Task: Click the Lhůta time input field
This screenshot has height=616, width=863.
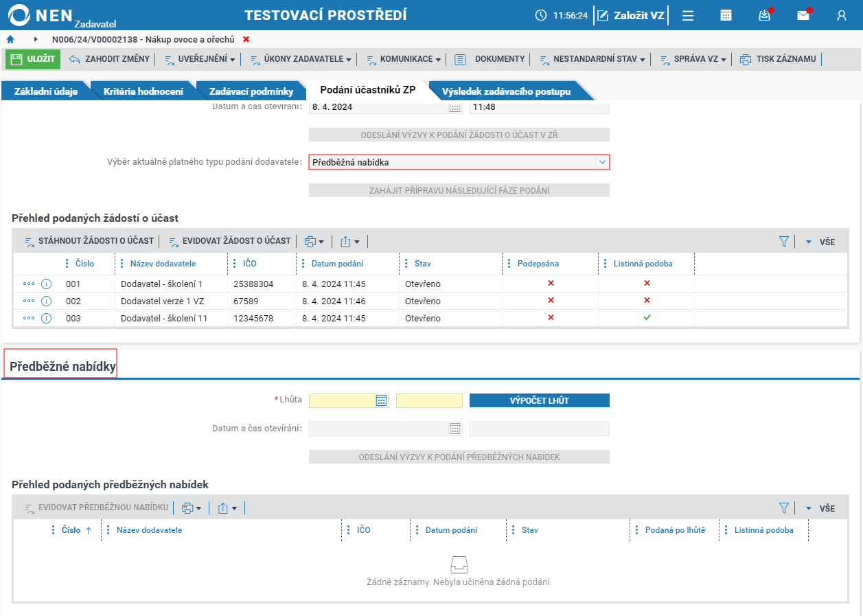Action: click(429, 400)
